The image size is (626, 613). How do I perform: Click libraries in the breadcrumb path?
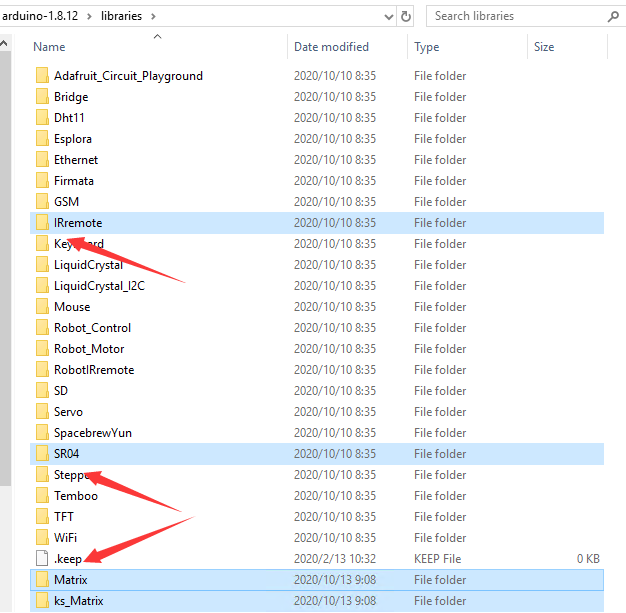(x=121, y=16)
